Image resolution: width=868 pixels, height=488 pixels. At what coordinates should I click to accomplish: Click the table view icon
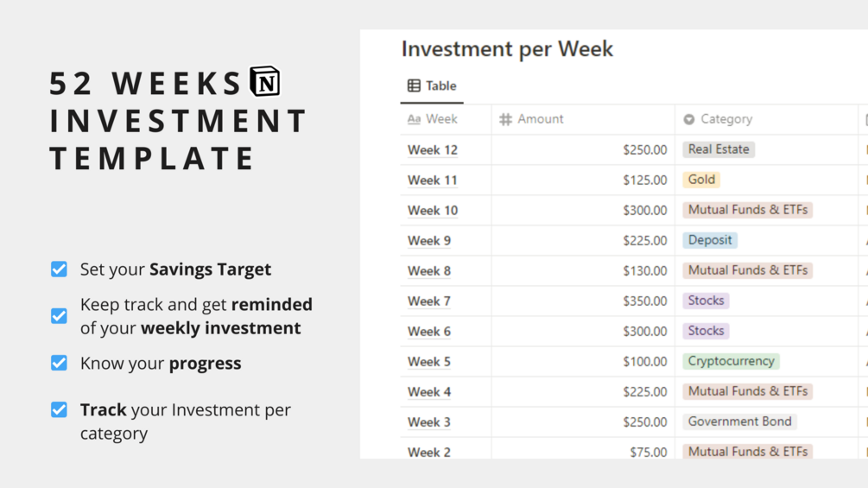(414, 86)
